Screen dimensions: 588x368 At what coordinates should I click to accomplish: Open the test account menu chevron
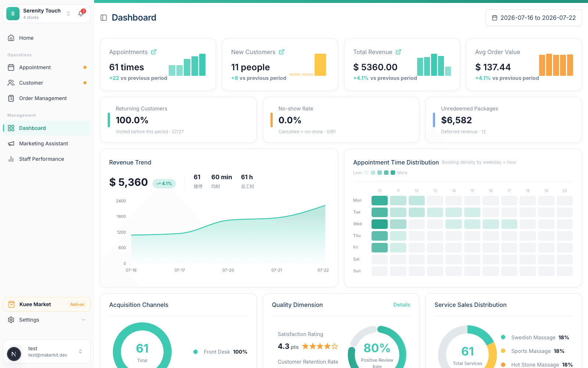pos(80,351)
